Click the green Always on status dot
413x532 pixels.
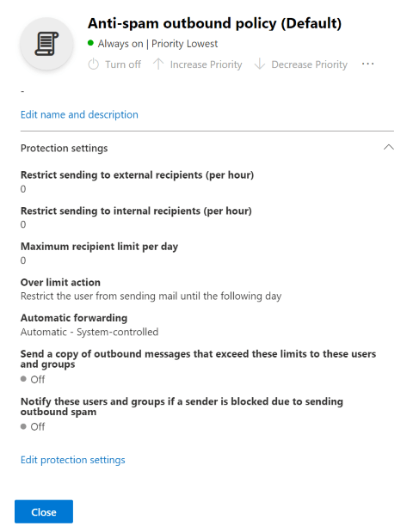tap(90, 43)
